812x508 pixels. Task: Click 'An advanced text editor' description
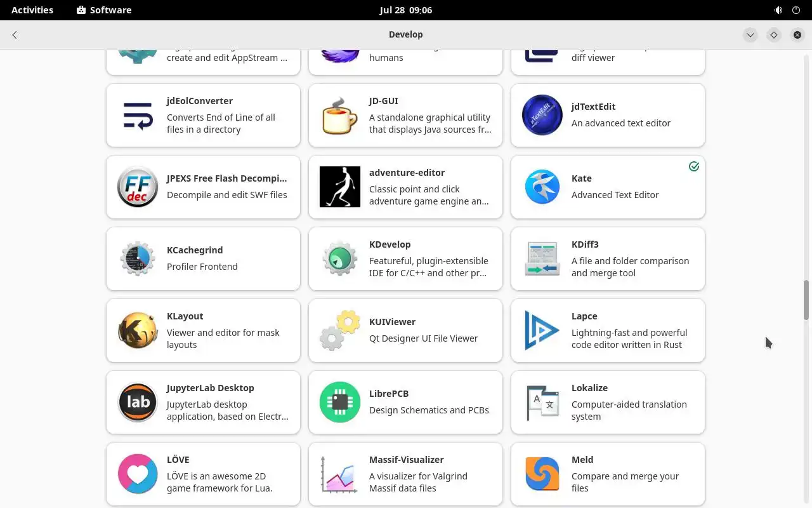(x=620, y=123)
